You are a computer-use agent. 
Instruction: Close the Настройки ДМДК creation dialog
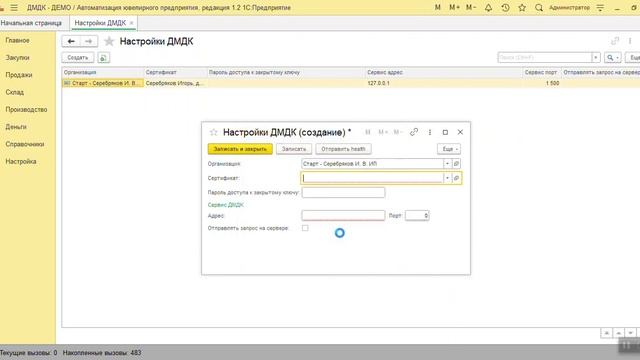(x=460, y=132)
